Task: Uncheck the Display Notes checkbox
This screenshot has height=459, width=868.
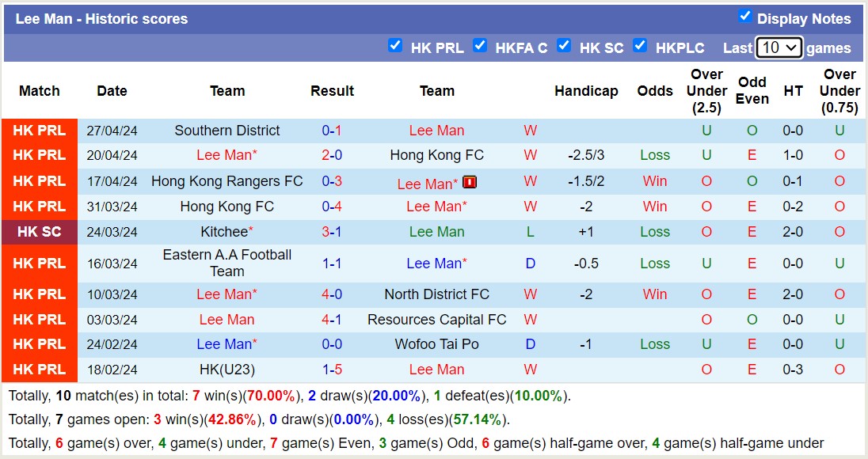Action: click(x=745, y=18)
